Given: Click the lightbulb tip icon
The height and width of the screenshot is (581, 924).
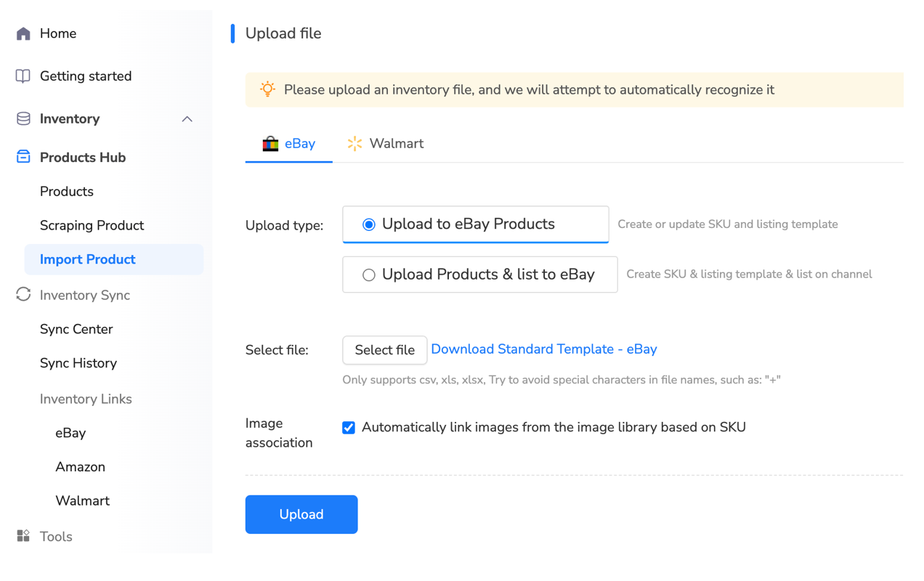Looking at the screenshot, I should pyautogui.click(x=267, y=89).
